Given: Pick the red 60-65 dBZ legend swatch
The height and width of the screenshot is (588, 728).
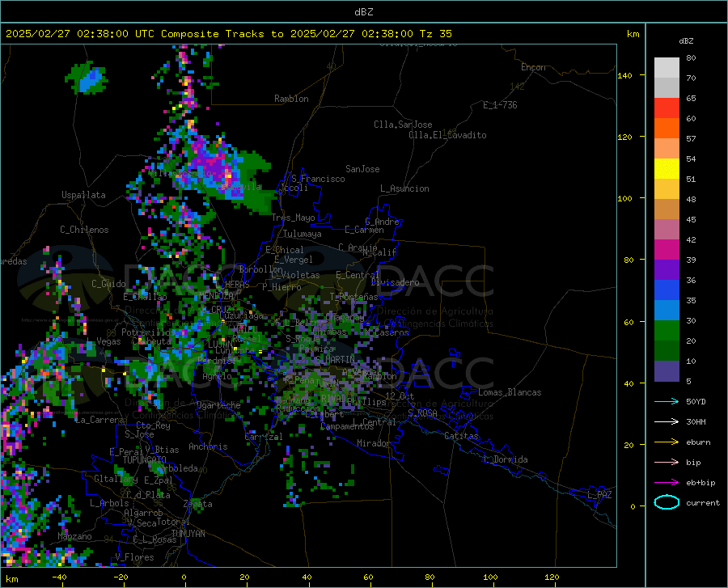Looking at the screenshot, I should pos(667,108).
